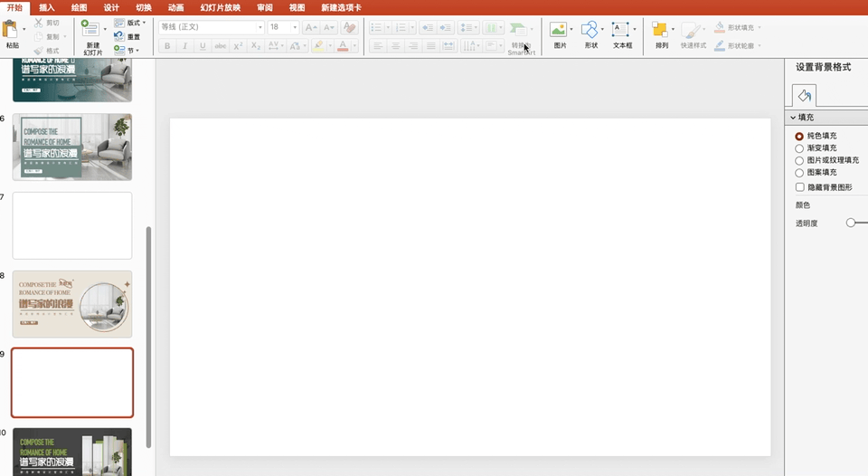This screenshot has width=868, height=476.
Task: Switch to the 幻灯片放映 tab
Action: pyautogui.click(x=221, y=7)
